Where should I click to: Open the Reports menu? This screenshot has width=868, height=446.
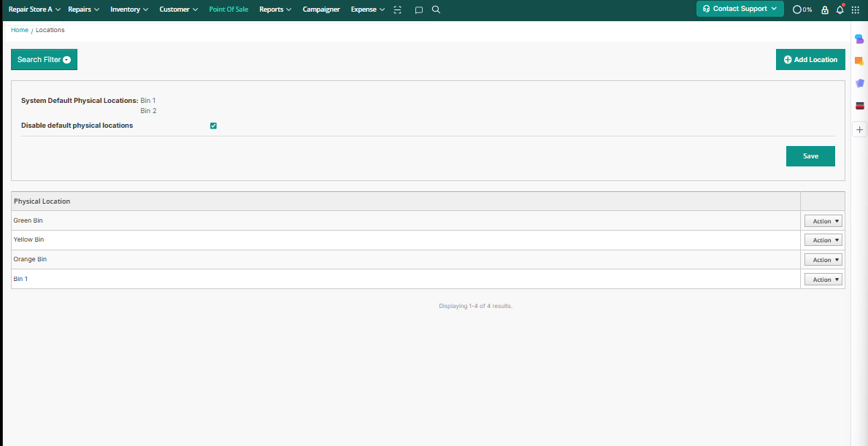pyautogui.click(x=275, y=9)
